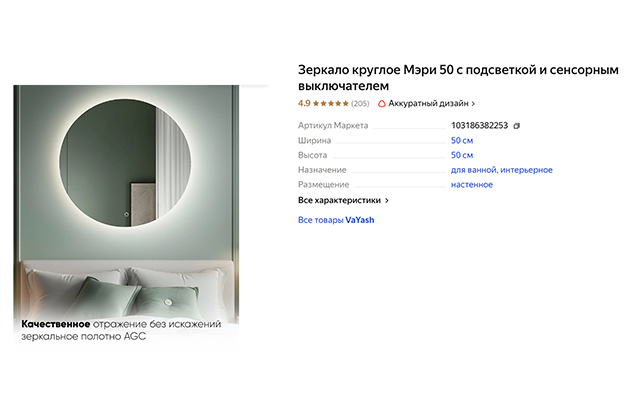Click the product title Зеркало круглое Мэри
The image size is (630, 400).
point(458,78)
